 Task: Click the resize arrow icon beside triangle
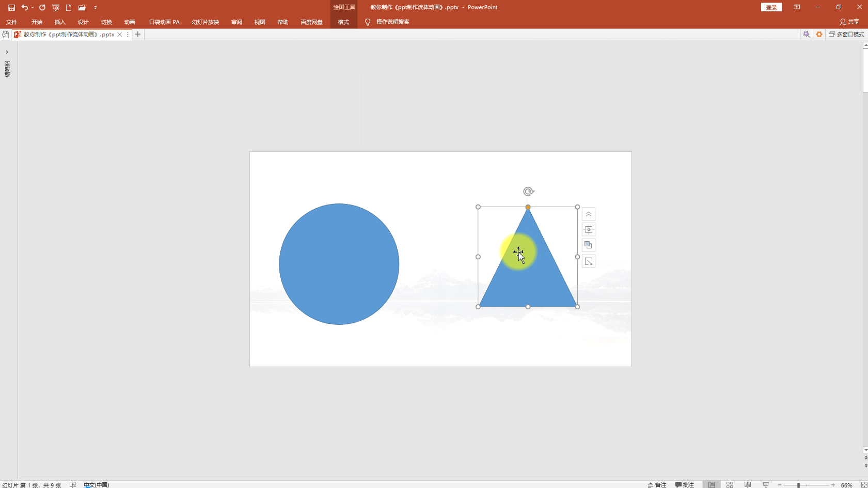tap(589, 261)
